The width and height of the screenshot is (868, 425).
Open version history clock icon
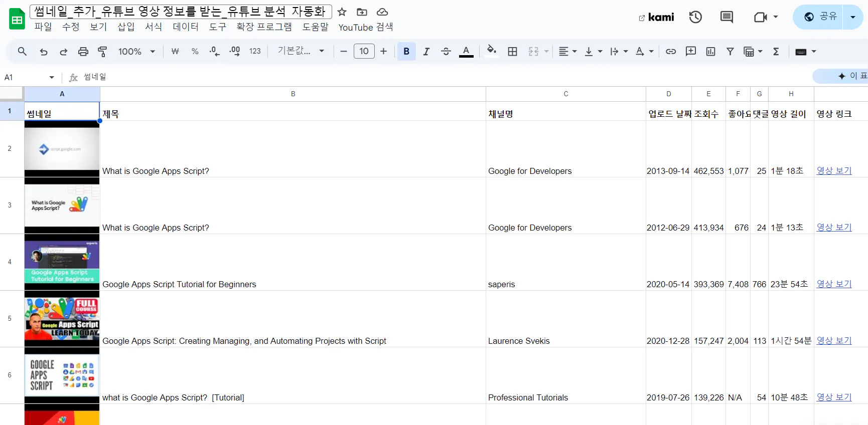click(x=695, y=17)
